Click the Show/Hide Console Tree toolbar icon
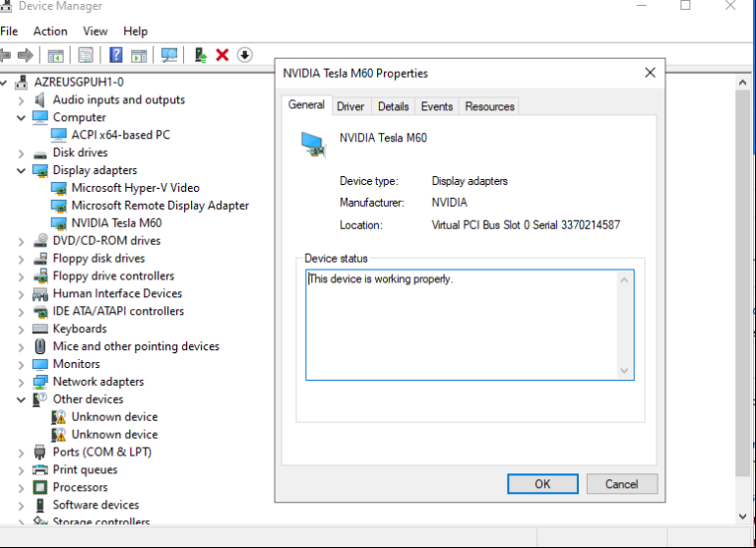 coord(55,55)
